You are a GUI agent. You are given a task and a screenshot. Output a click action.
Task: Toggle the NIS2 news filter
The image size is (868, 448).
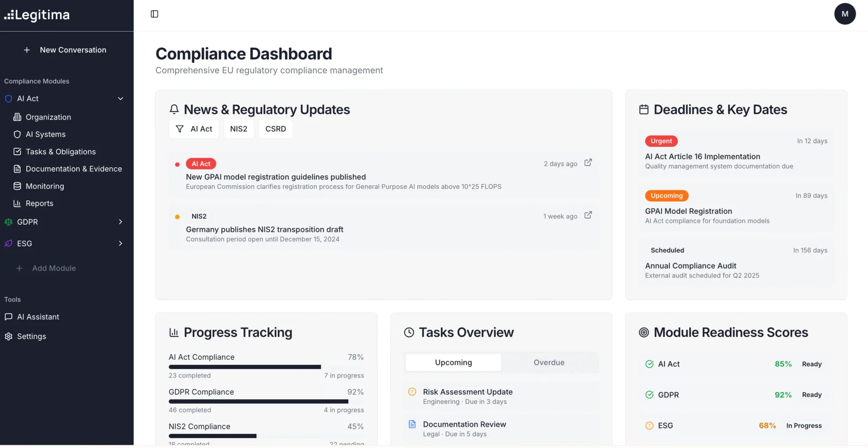click(x=238, y=129)
